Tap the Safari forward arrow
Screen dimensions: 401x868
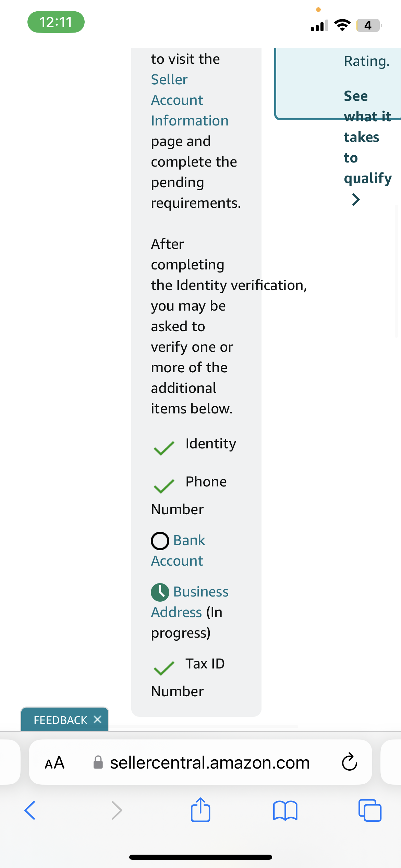(117, 810)
